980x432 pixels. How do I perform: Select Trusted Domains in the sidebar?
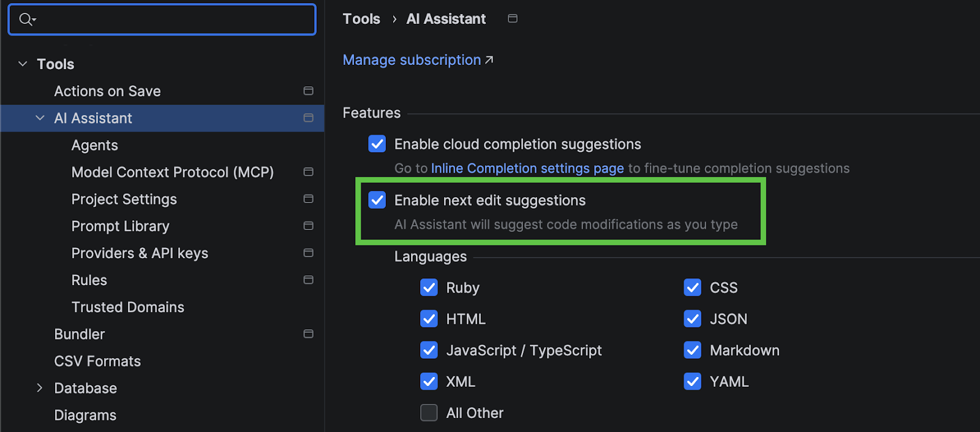127,307
